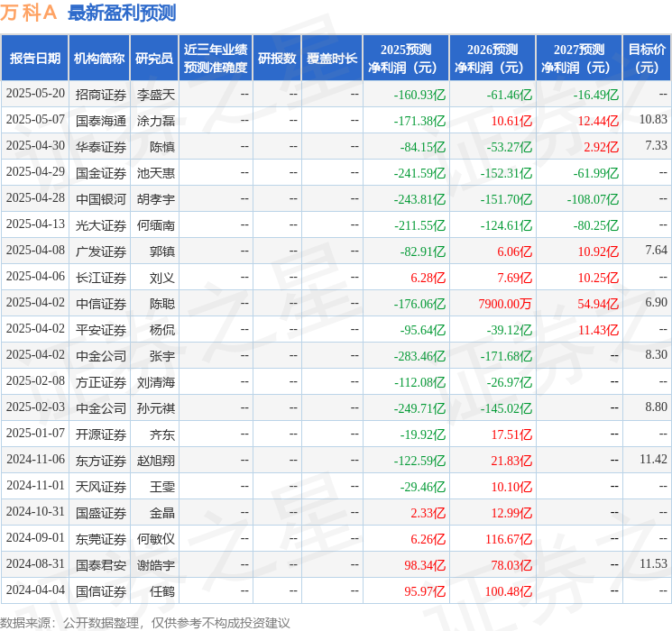
Task: Click the 近三年业绩预测准确度 column header
Action: (x=215, y=59)
